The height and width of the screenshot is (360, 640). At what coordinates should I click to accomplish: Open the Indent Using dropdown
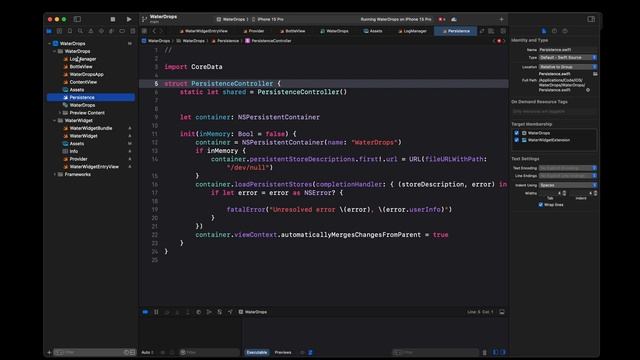pyautogui.click(x=568, y=185)
